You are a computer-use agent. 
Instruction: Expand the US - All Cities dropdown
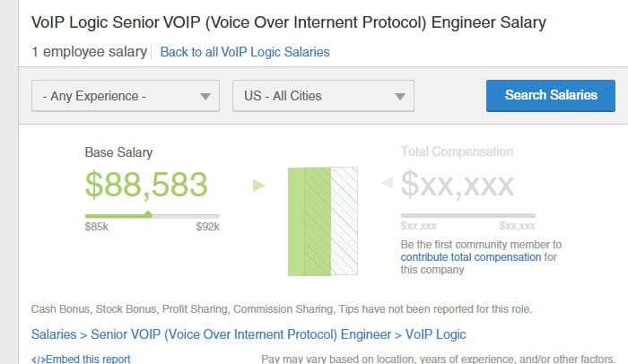coord(323,96)
